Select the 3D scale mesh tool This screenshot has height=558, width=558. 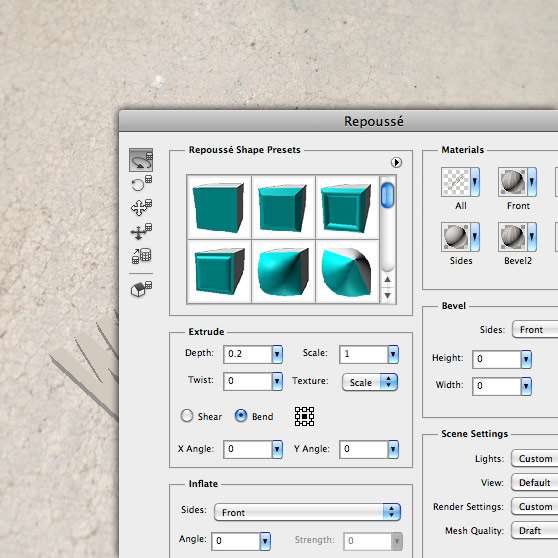(x=141, y=256)
